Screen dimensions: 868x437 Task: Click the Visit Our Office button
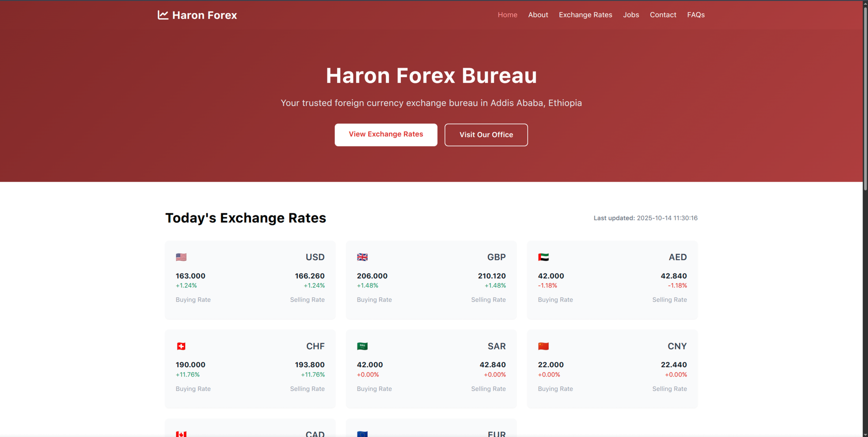[486, 135]
